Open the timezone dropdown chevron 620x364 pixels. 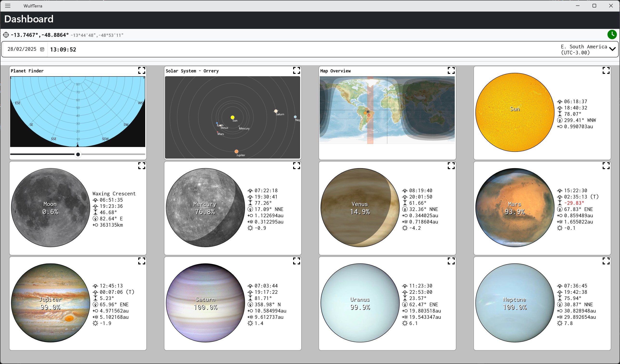(x=612, y=49)
